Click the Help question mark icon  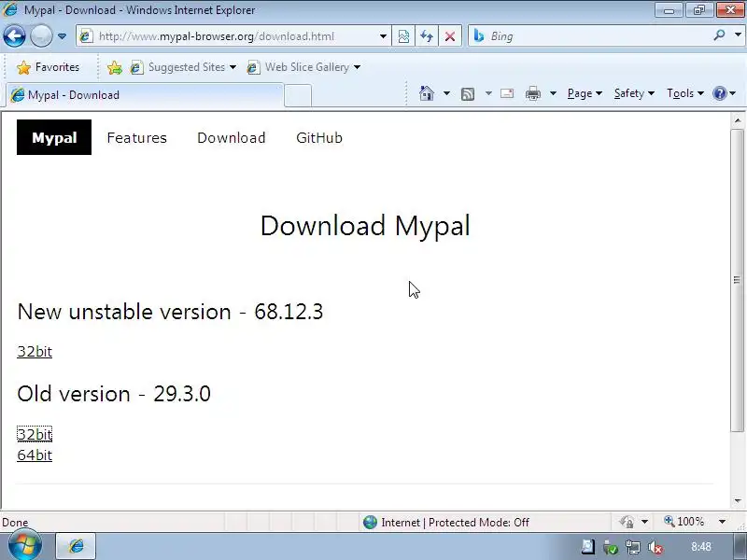pyautogui.click(x=719, y=93)
